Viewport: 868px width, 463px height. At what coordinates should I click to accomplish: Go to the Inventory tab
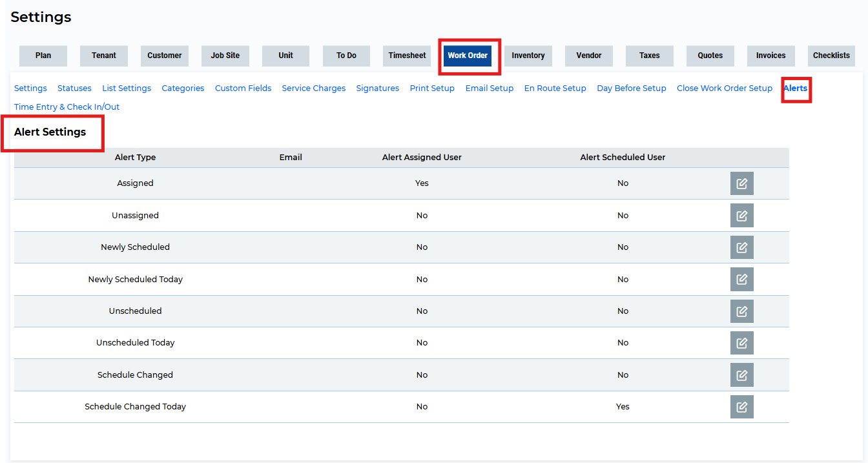pyautogui.click(x=528, y=56)
